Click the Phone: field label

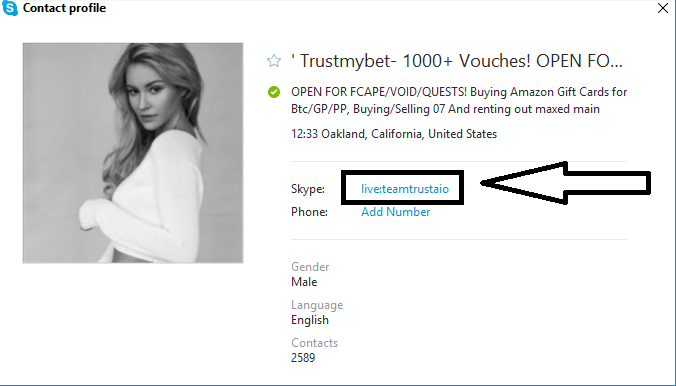[x=309, y=212]
